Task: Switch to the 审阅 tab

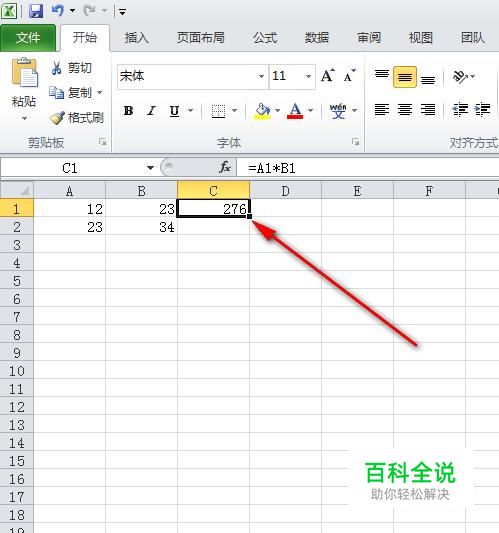Action: pos(369,37)
